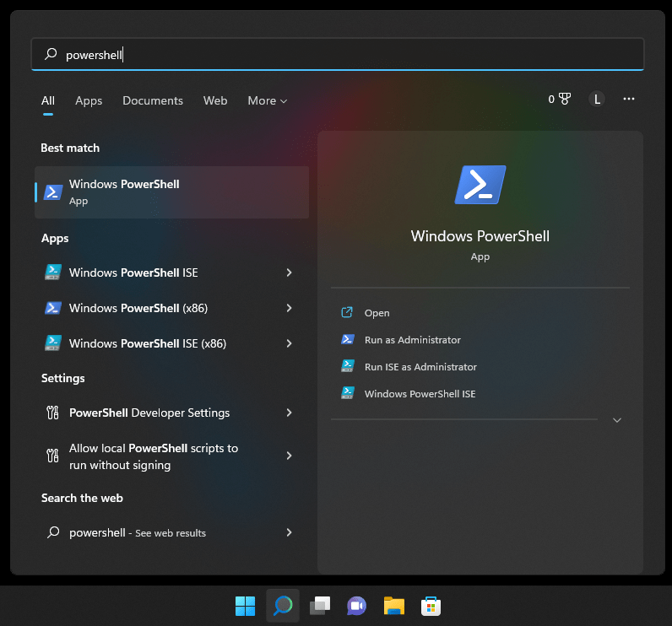672x626 pixels.
Task: Launch Windows PowerShell ISE from actions
Action: point(420,394)
